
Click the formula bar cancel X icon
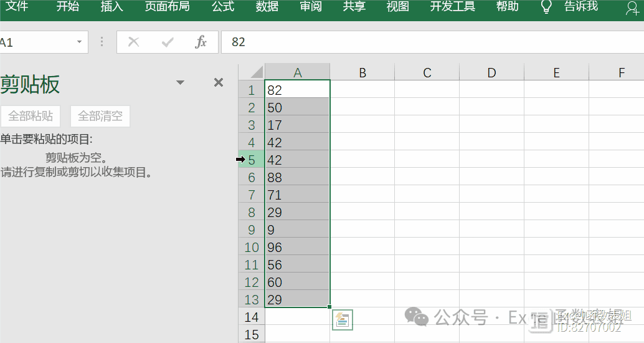tap(133, 42)
